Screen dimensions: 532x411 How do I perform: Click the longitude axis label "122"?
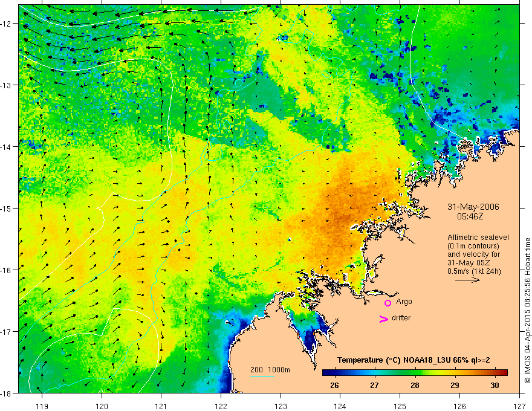(221, 407)
